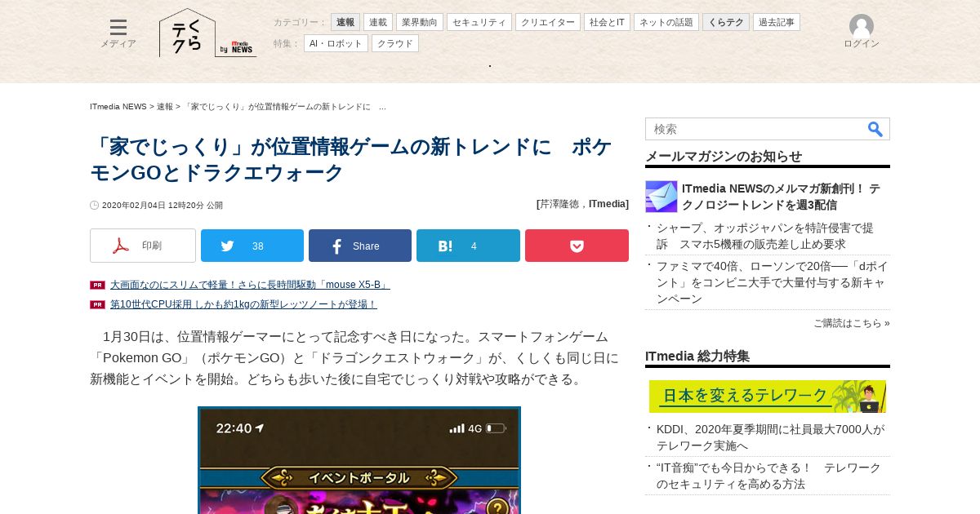Save the article to Pocket
Viewport: 980px width, 514px height.
(577, 246)
